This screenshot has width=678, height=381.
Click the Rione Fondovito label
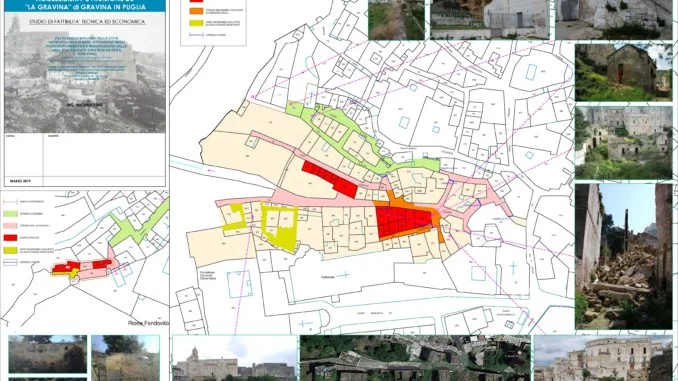pos(148,323)
